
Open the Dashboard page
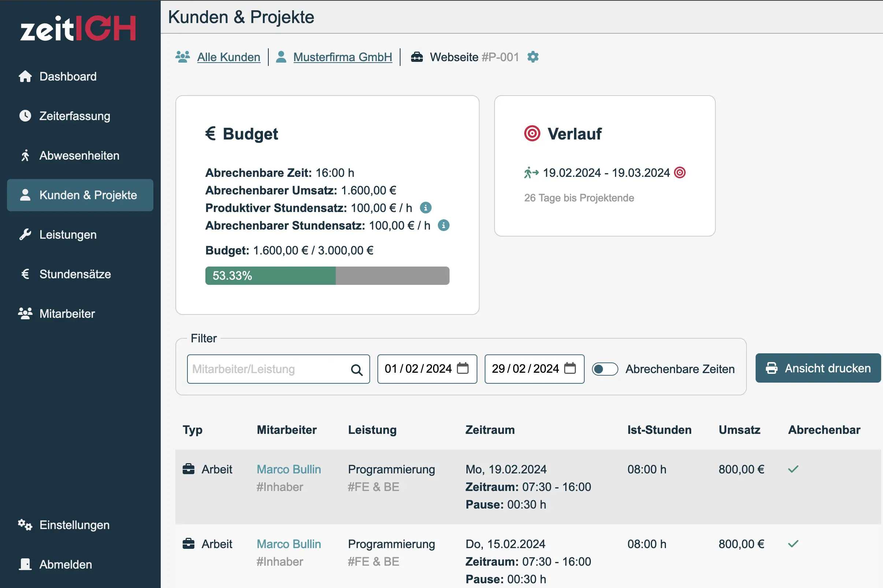[80, 77]
